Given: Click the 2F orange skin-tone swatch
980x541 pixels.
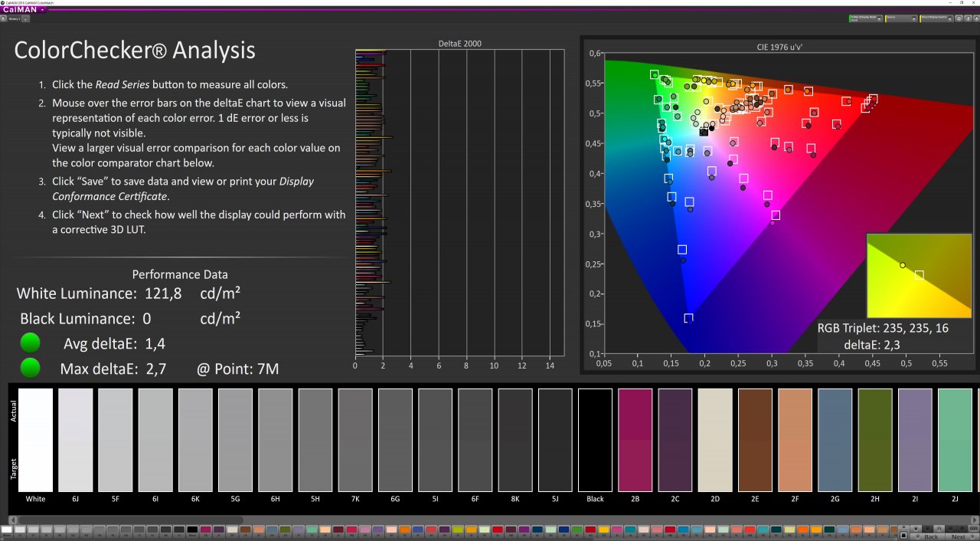Looking at the screenshot, I should (795, 440).
